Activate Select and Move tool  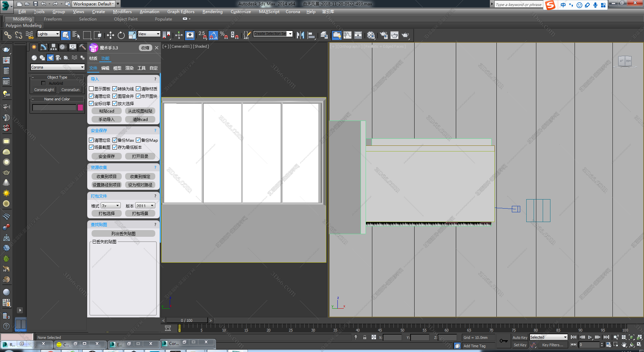click(x=110, y=35)
